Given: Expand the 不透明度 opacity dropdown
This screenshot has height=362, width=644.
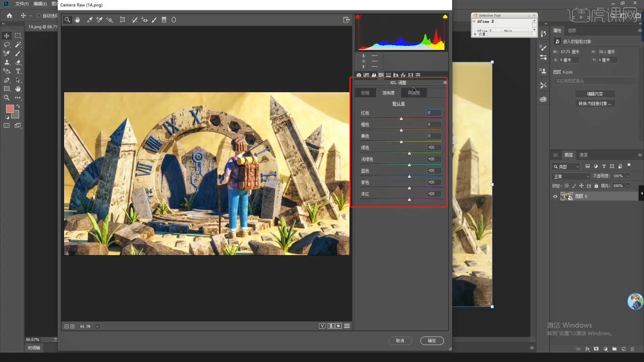Looking at the screenshot, I should click(628, 176).
